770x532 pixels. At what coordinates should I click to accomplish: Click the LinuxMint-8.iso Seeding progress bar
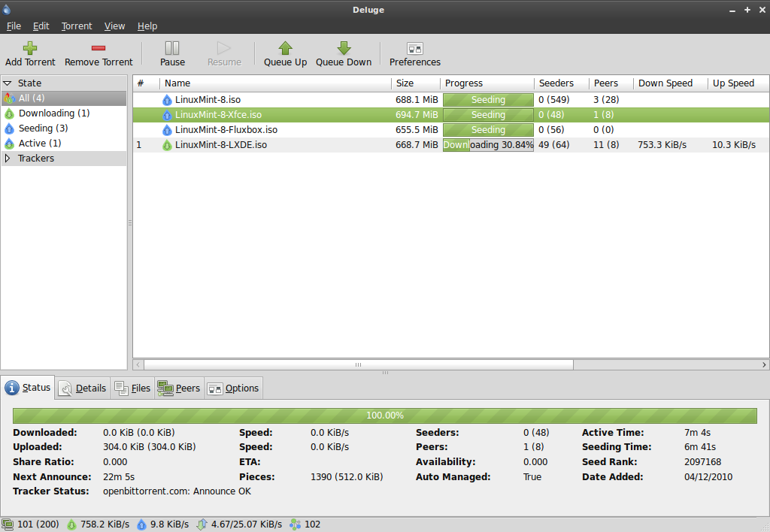[488, 100]
